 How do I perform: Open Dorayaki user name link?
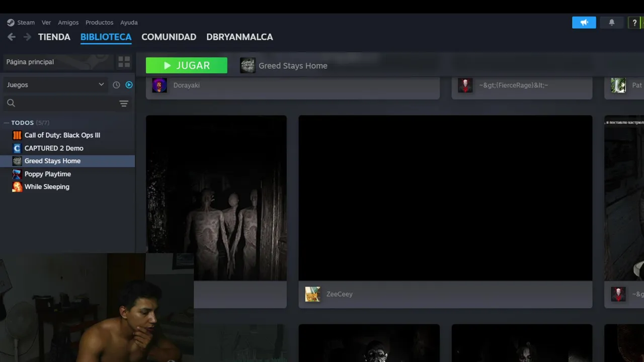[186, 85]
